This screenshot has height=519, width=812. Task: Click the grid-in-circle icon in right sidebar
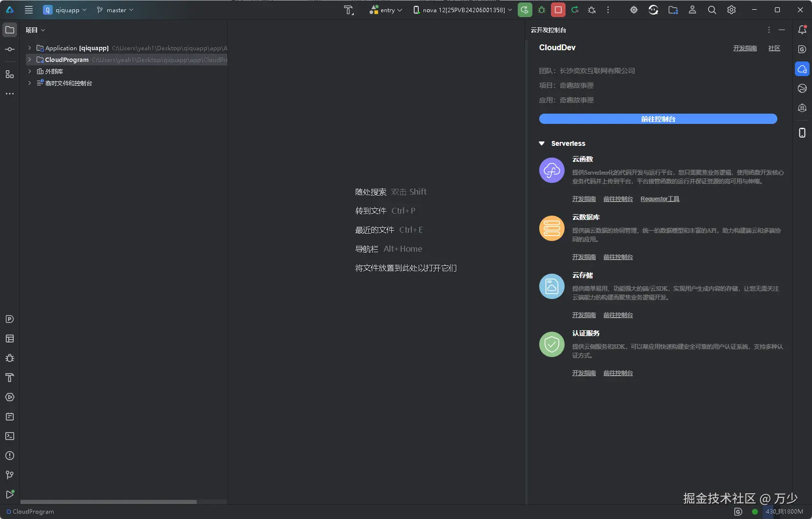tap(802, 108)
